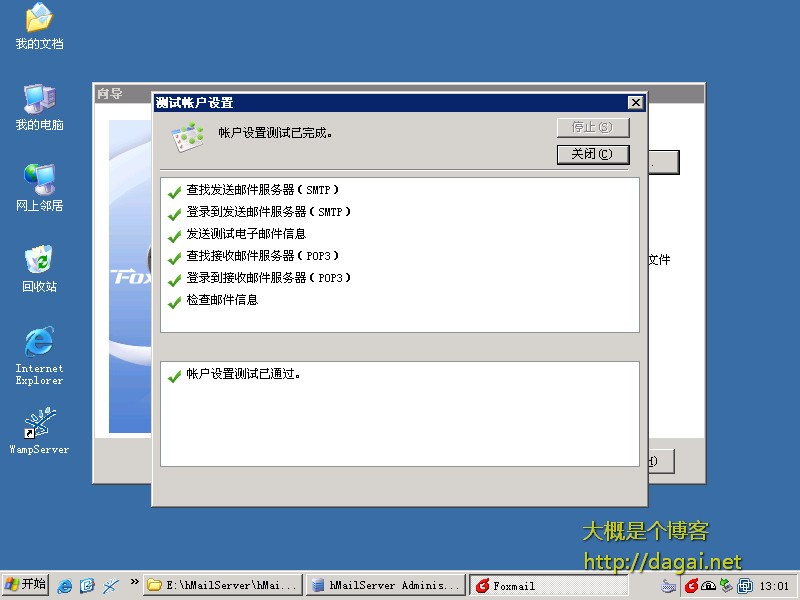Launch the WampServer desktop shortcut
This screenshot has width=800, height=600.
pos(39,424)
